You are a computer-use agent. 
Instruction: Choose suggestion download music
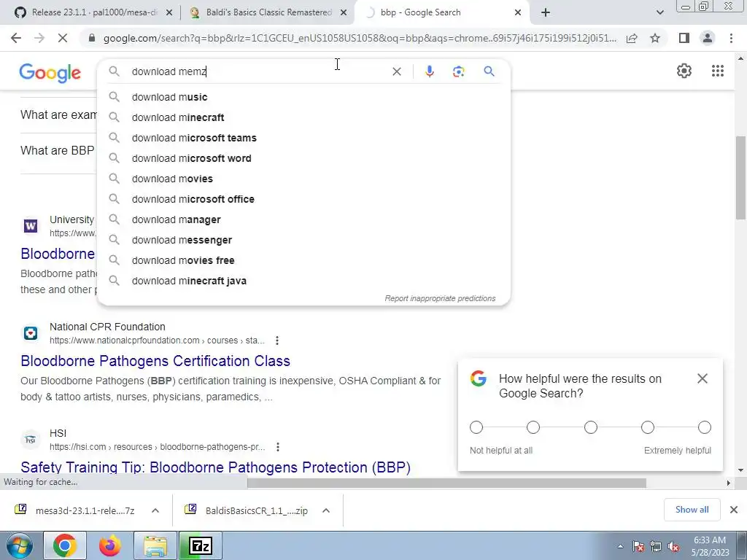pyautogui.click(x=304, y=97)
